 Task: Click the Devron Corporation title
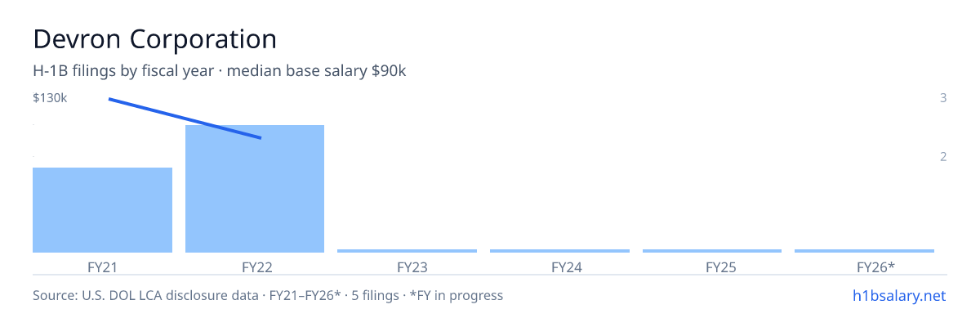coord(154,38)
